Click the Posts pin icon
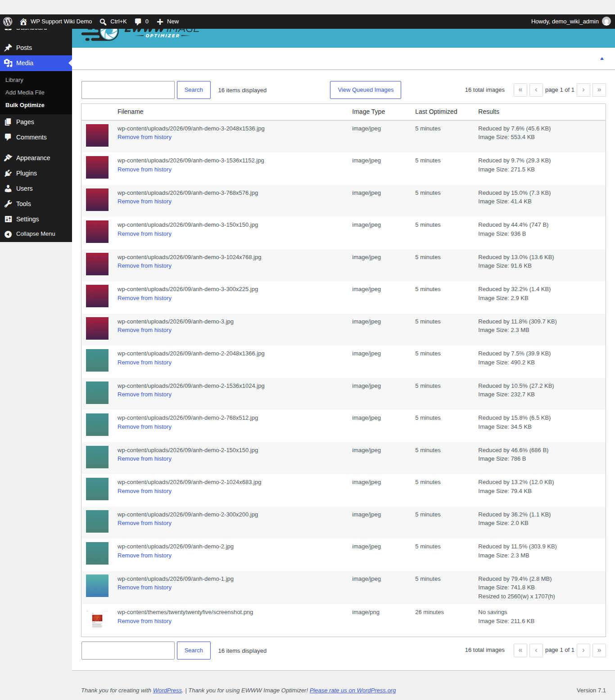Viewport: 615px width, 700px height. coord(8,48)
